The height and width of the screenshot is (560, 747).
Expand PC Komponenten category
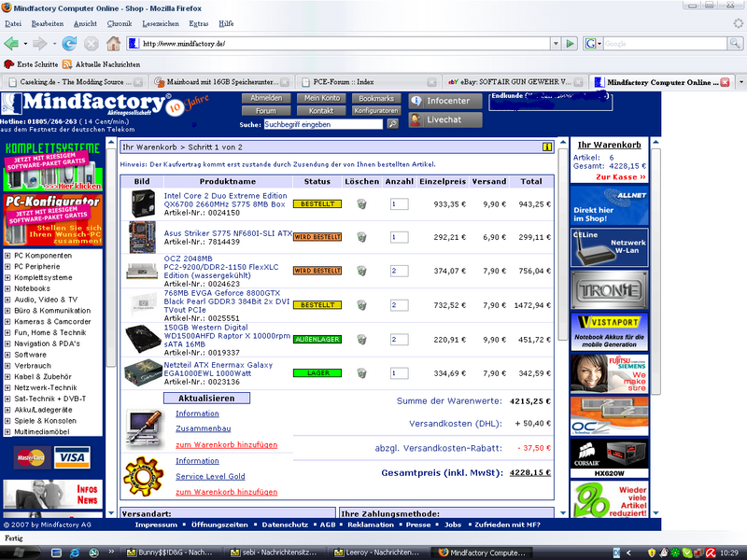pos(7,256)
